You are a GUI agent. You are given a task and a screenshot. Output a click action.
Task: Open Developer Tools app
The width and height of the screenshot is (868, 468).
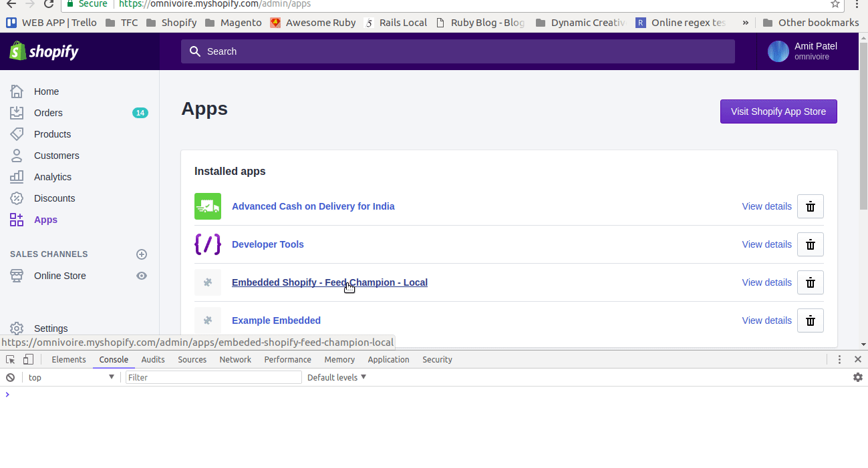point(267,244)
